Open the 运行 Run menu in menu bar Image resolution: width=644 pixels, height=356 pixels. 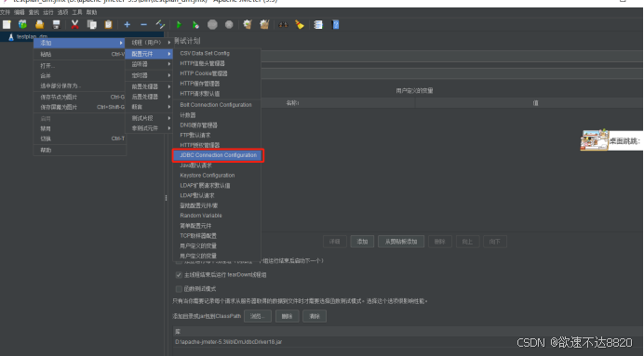(x=48, y=12)
